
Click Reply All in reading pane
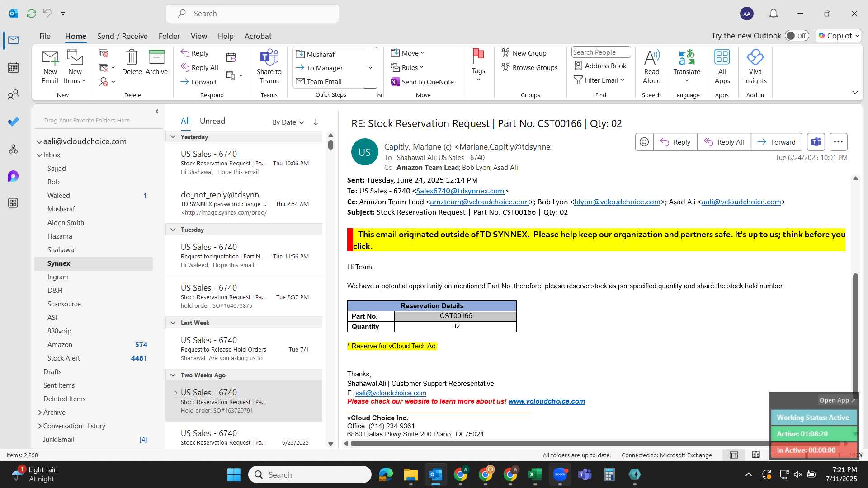click(x=724, y=142)
